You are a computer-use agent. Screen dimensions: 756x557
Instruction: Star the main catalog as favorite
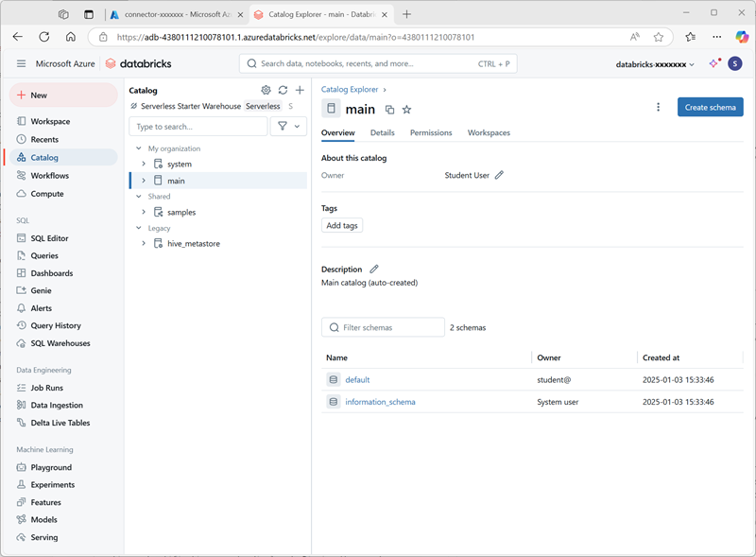[x=407, y=110]
